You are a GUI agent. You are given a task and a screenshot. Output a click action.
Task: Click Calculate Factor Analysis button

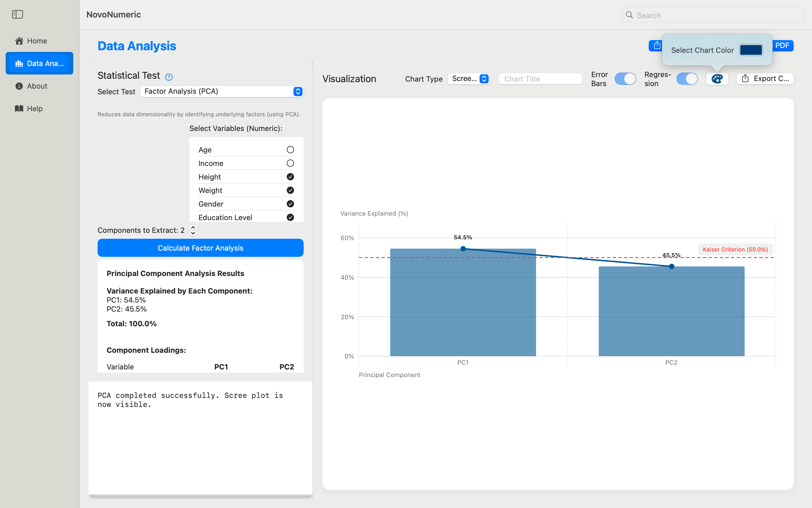(200, 248)
